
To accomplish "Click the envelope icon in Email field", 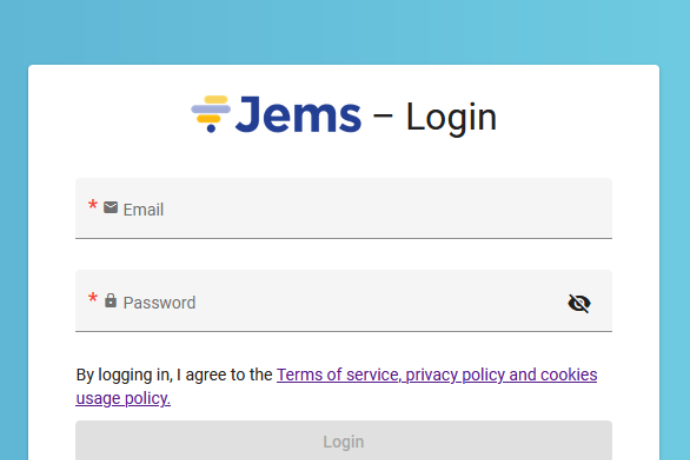I will point(111,208).
